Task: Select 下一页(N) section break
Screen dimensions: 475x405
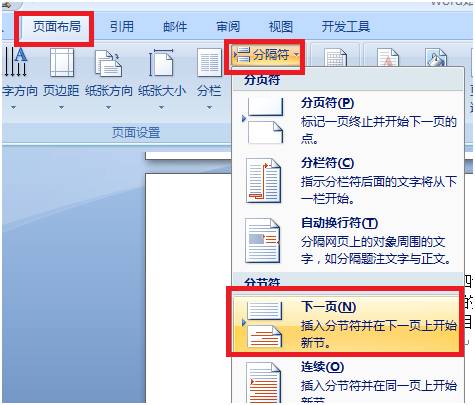Action: click(x=348, y=323)
